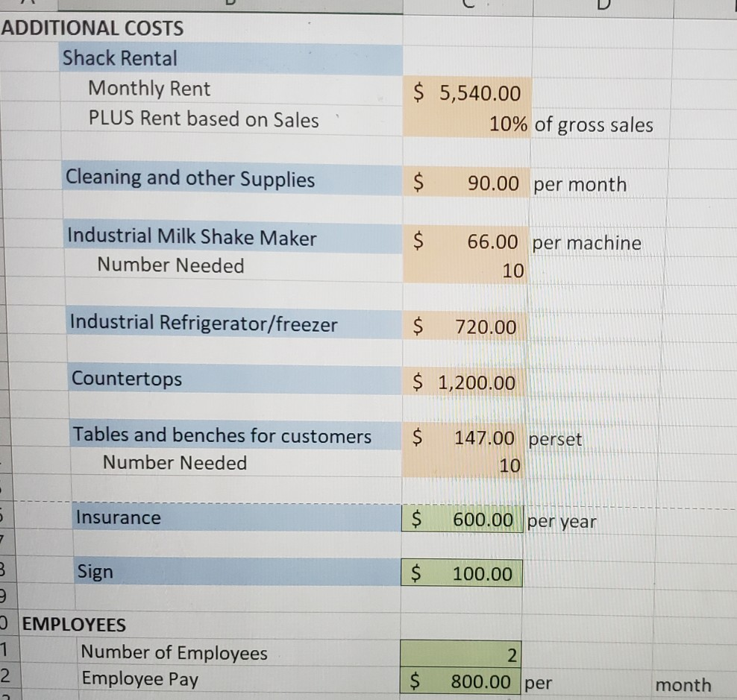The image size is (737, 700).
Task: Select the Number of Employees value of 2
Action: [x=462, y=654]
